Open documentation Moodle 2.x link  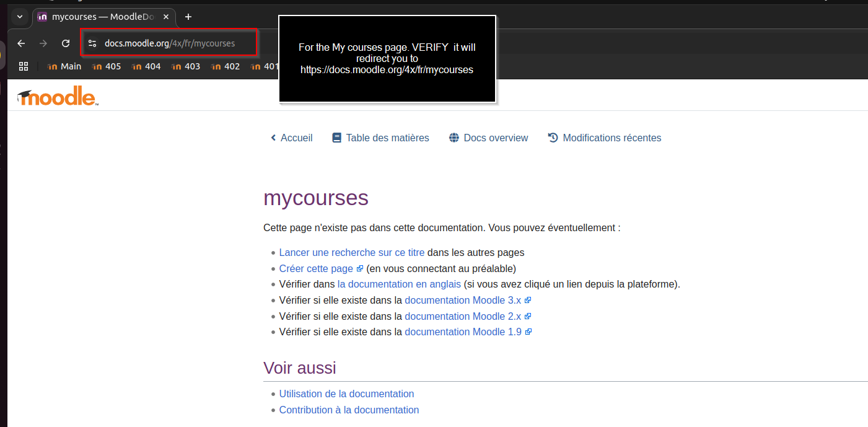coord(468,316)
